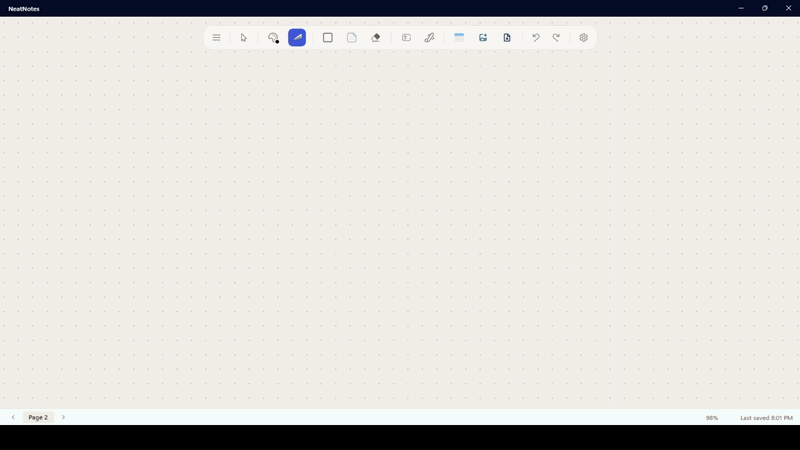Select the pointer selection tool
Screen dimensions: 800x450
coord(244,38)
